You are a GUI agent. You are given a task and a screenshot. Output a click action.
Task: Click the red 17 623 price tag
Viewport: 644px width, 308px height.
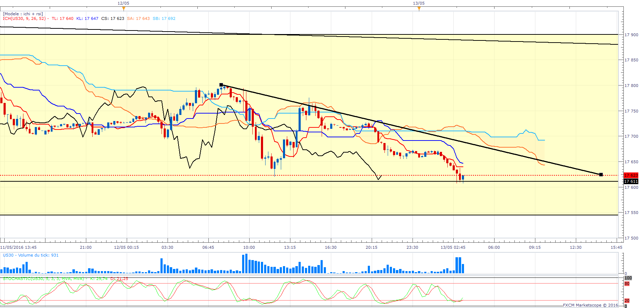[x=631, y=175]
